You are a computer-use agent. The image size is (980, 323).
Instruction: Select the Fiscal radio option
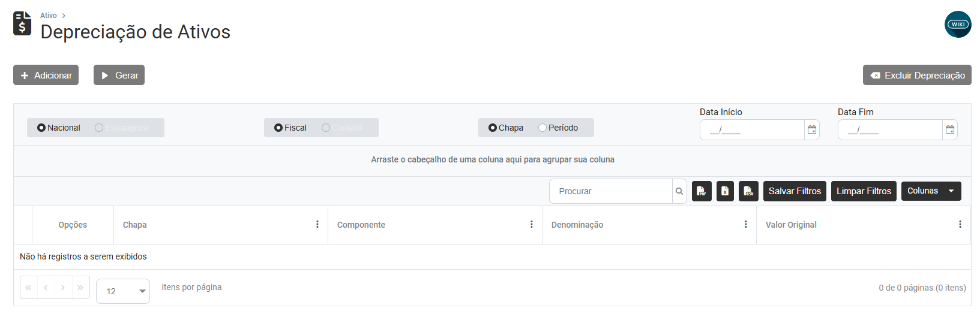point(278,128)
